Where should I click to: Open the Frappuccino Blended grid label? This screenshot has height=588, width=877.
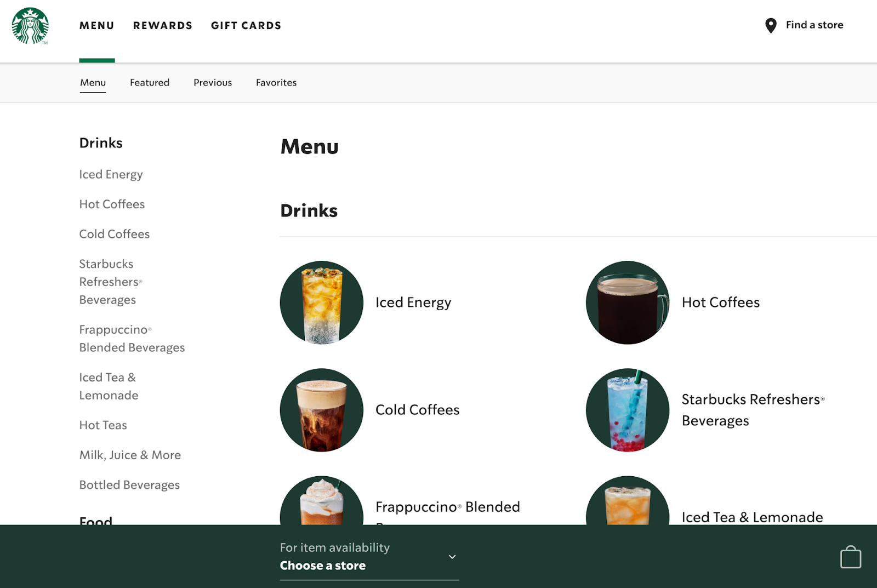(x=448, y=507)
